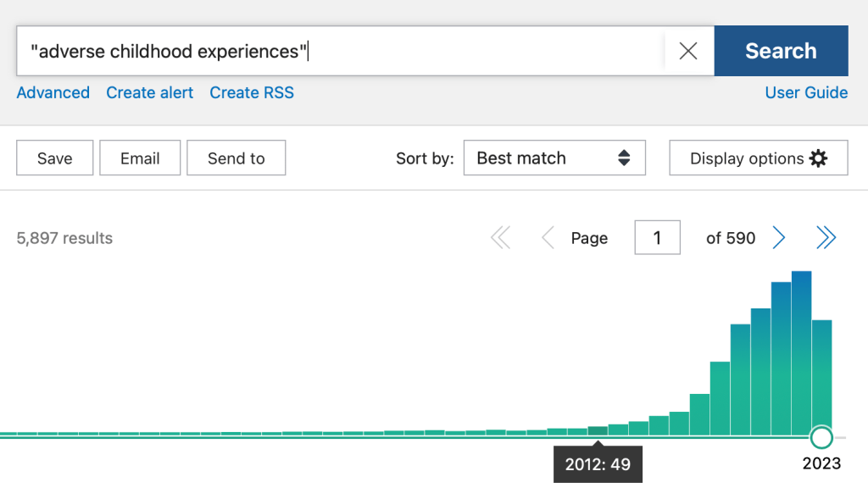Click the Create alert link
The height and width of the screenshot is (499, 868).
149,93
